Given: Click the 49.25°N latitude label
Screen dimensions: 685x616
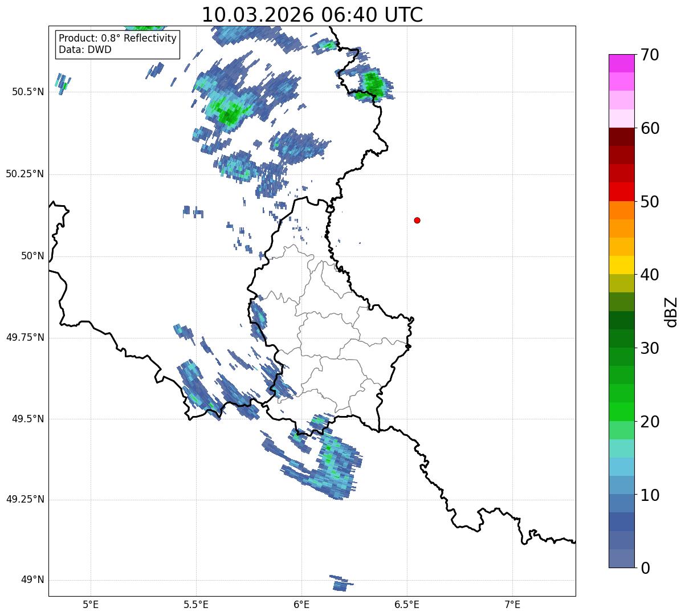Looking at the screenshot, I should (x=25, y=500).
